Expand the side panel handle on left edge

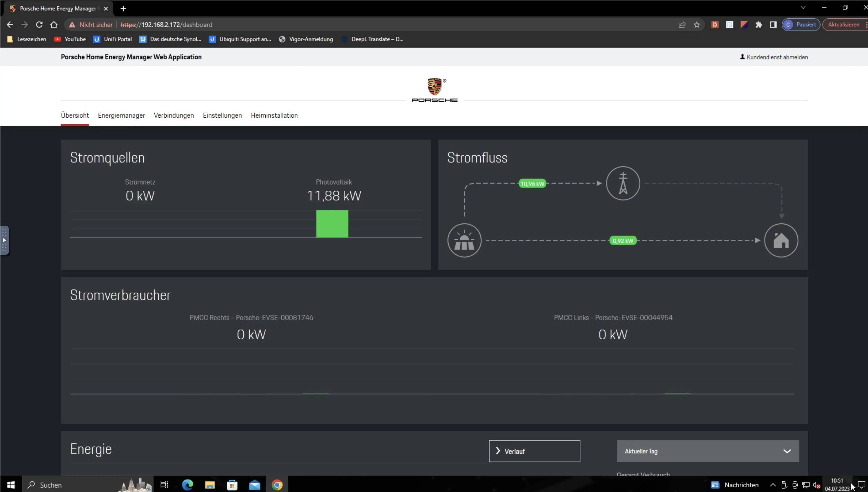pyautogui.click(x=4, y=240)
